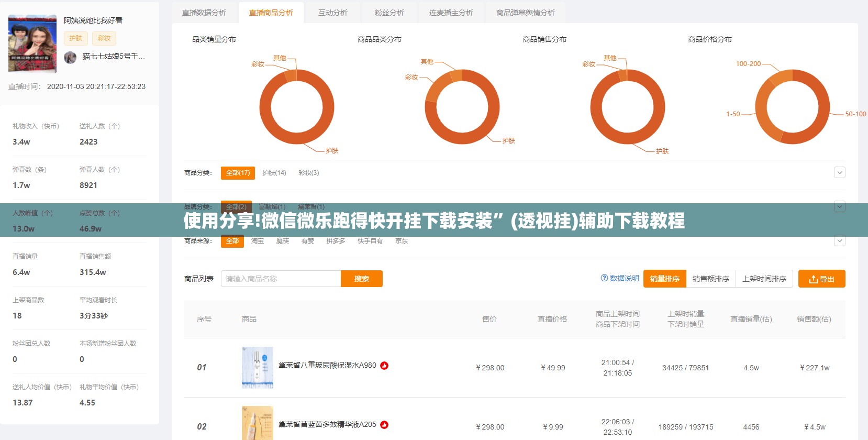Click the 销售额(估) column header
The height and width of the screenshot is (440, 868).
click(814, 319)
